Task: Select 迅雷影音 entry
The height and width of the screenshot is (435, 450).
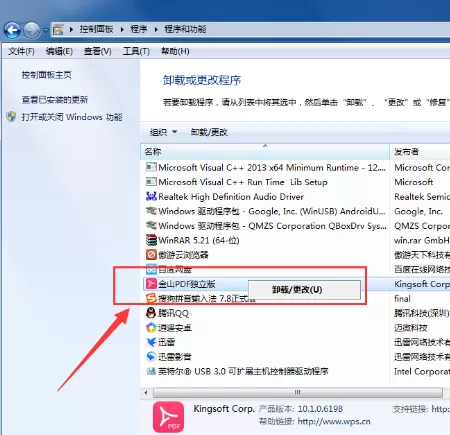Action: (175, 357)
